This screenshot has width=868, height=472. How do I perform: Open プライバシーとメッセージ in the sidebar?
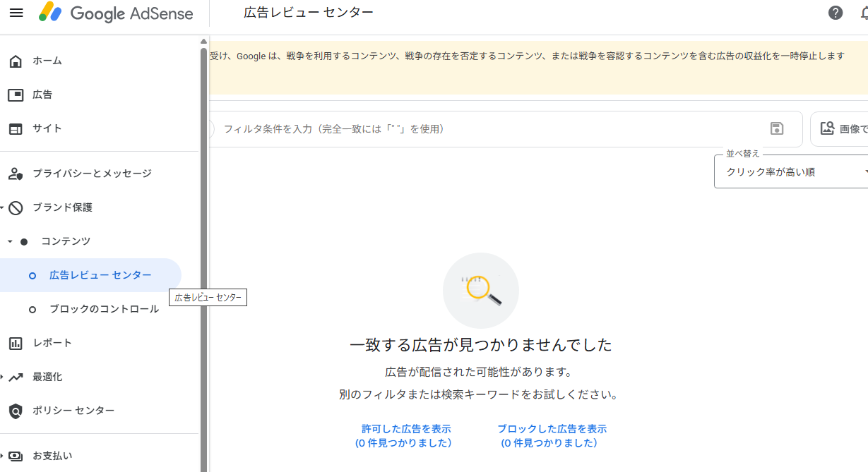(92, 174)
